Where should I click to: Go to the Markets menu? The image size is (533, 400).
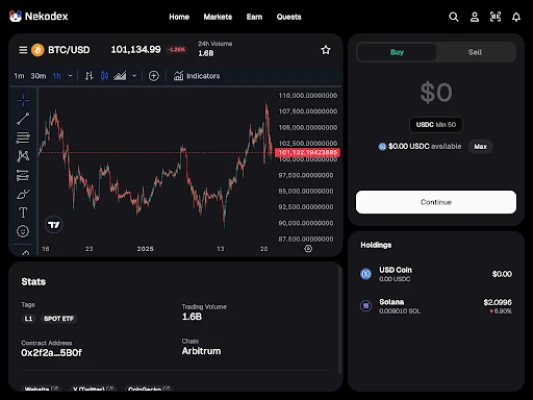(218, 17)
